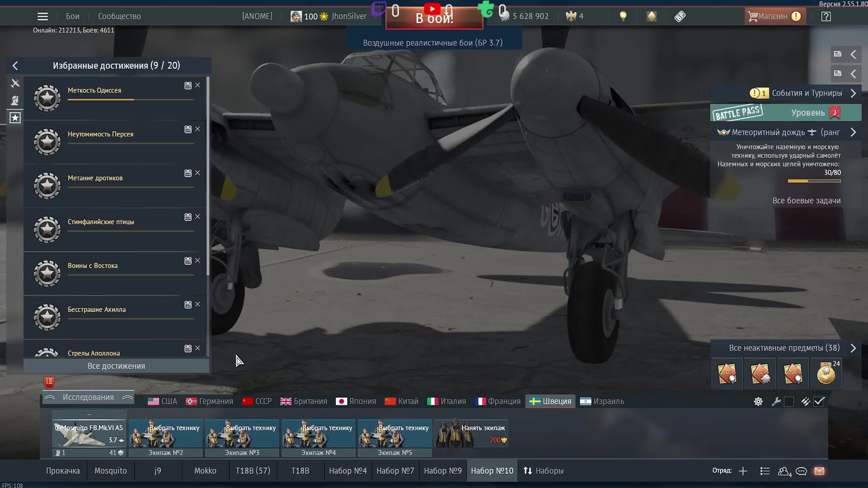
Task: Uncheck the checkbox beside the bullets icon
Action: pyautogui.click(x=820, y=401)
